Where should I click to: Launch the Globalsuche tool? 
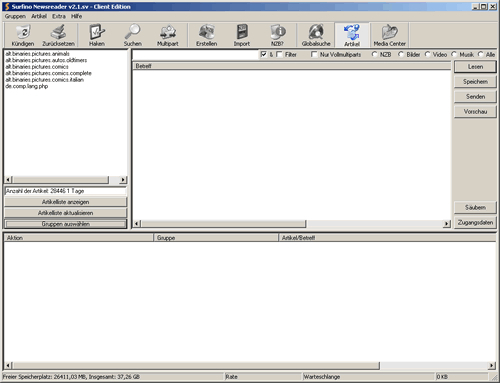coord(316,35)
